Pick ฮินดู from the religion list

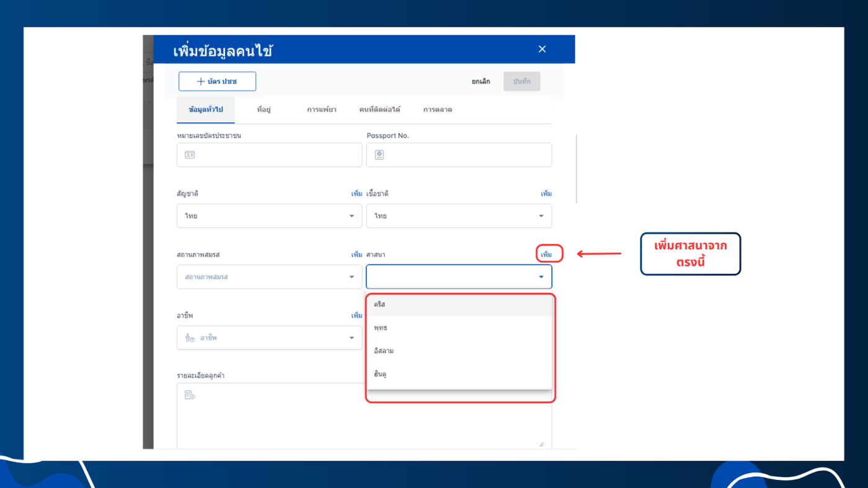tap(459, 375)
